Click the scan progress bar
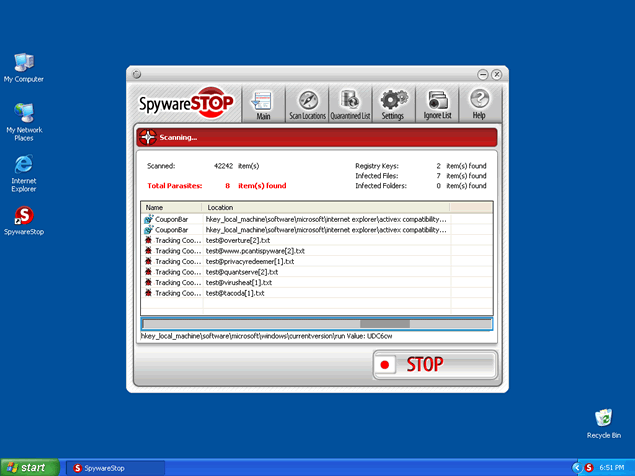The height and width of the screenshot is (476, 635). (x=316, y=323)
